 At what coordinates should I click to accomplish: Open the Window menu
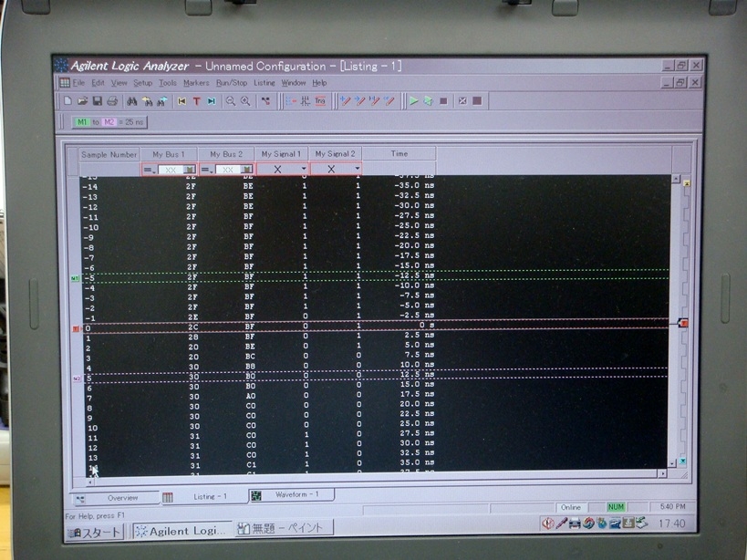point(294,83)
